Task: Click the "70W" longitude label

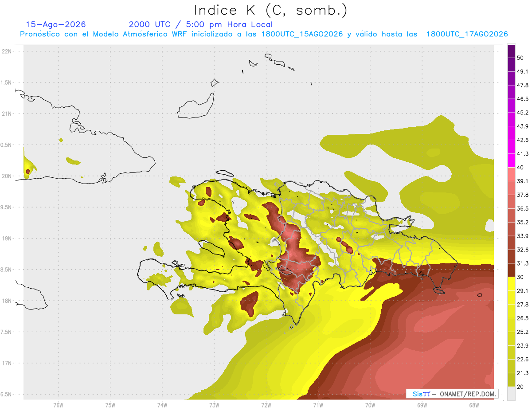Action: (370, 405)
